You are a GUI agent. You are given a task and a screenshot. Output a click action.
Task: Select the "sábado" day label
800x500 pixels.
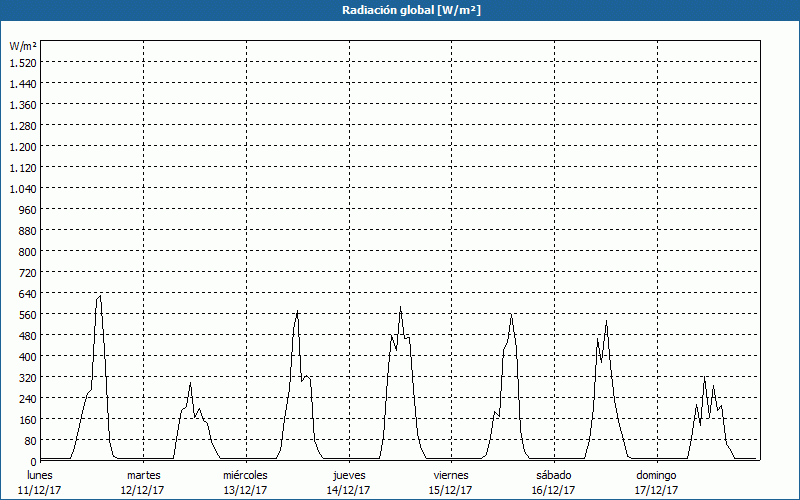pos(553,474)
